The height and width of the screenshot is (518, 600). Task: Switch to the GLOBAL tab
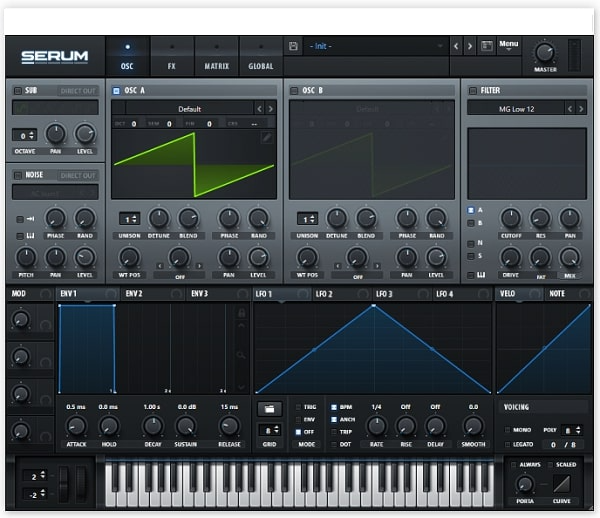[x=261, y=56]
